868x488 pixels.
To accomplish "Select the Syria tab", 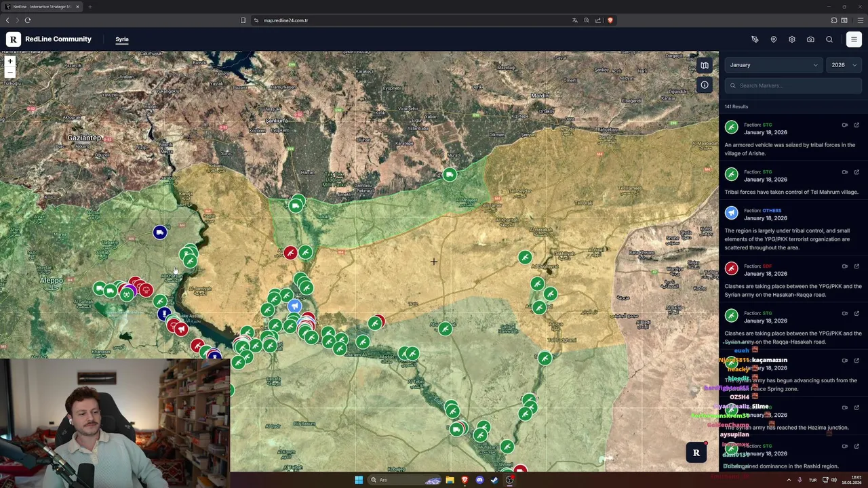I will pos(122,39).
